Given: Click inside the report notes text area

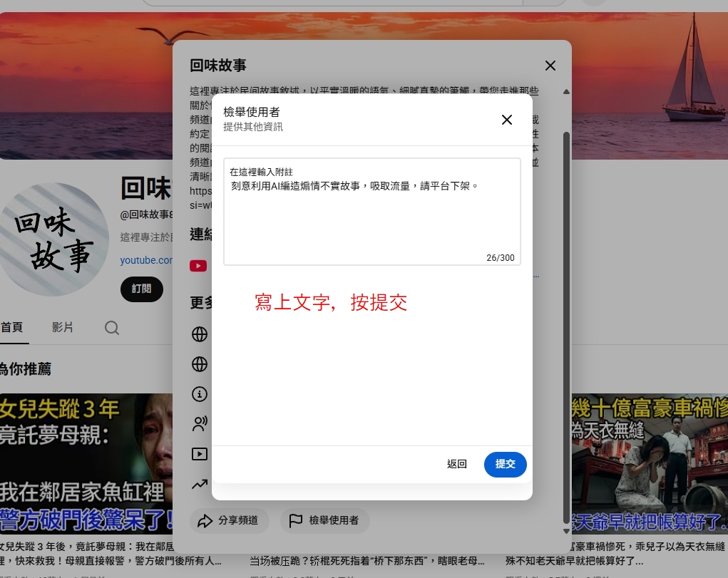Looking at the screenshot, I should tap(372, 212).
